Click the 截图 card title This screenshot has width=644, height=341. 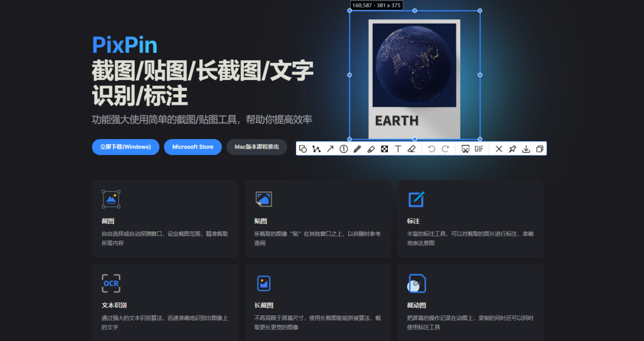click(108, 221)
